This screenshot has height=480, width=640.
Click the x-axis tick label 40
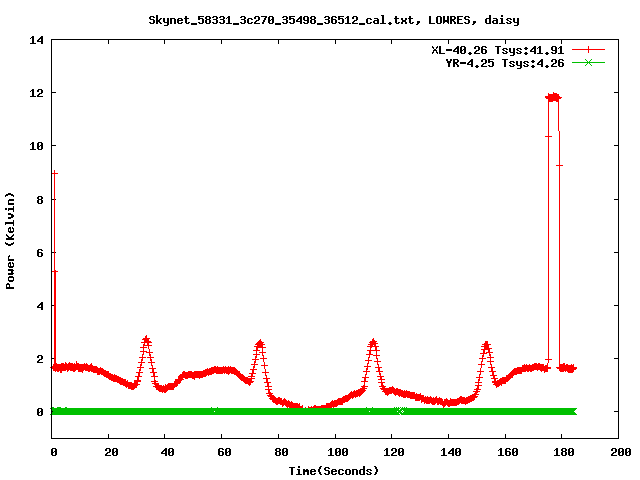(x=167, y=452)
